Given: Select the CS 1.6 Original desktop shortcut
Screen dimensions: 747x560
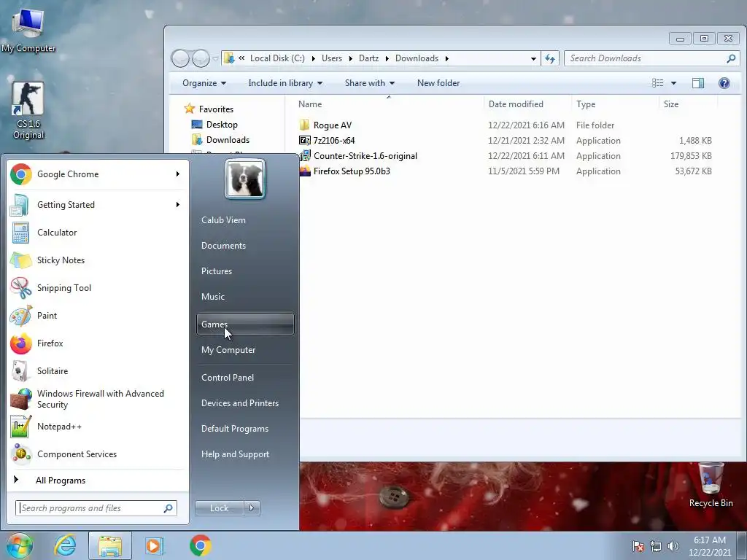Looking at the screenshot, I should pos(28,111).
